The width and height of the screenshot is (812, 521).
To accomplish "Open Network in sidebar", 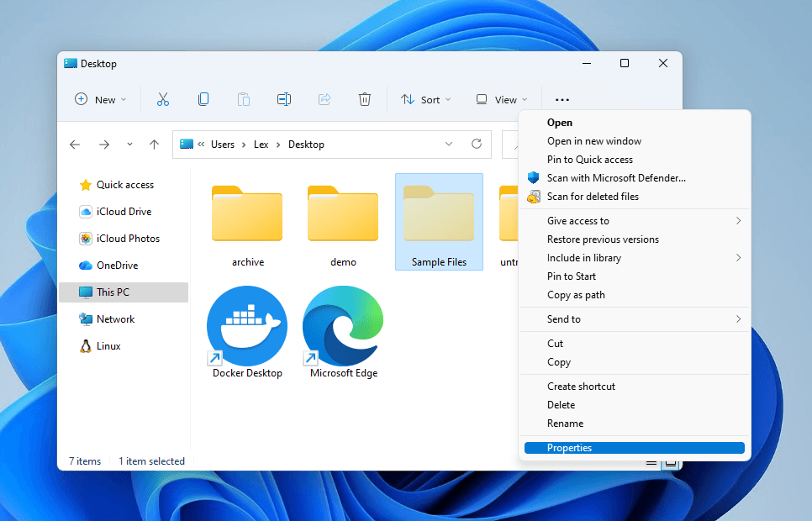I will pyautogui.click(x=124, y=319).
